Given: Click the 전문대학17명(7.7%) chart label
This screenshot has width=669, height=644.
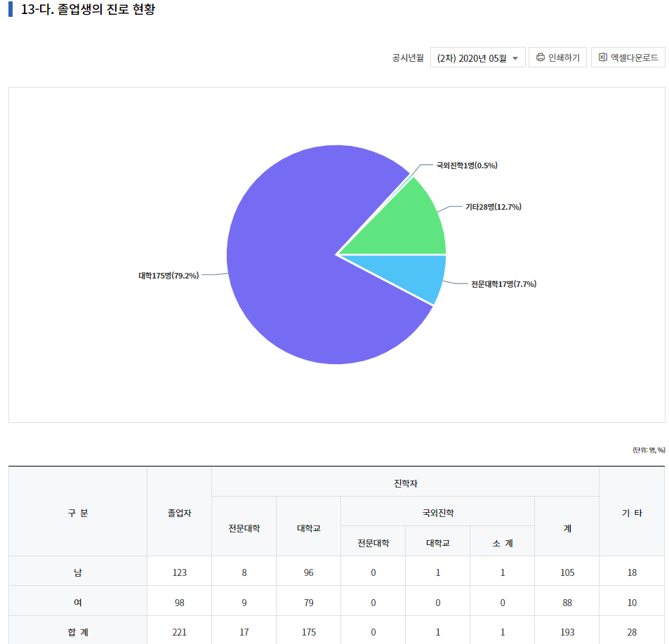Looking at the screenshot, I should pos(503,284).
